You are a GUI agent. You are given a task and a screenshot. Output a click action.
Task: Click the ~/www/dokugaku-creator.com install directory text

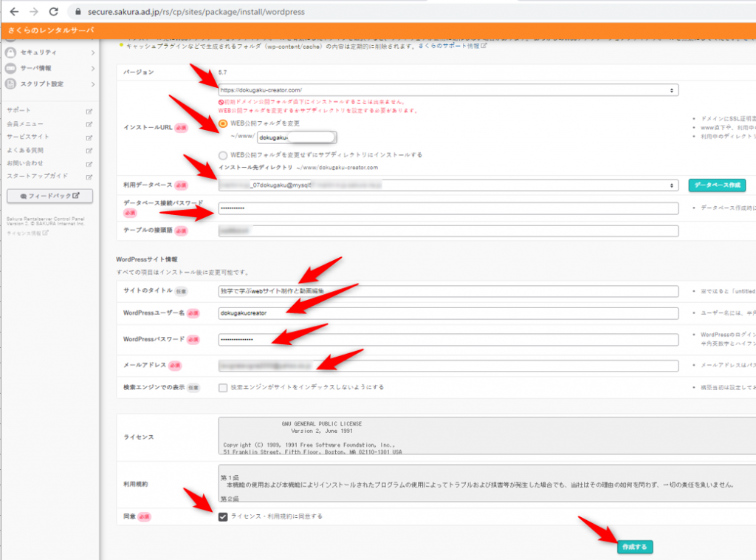[337, 168]
